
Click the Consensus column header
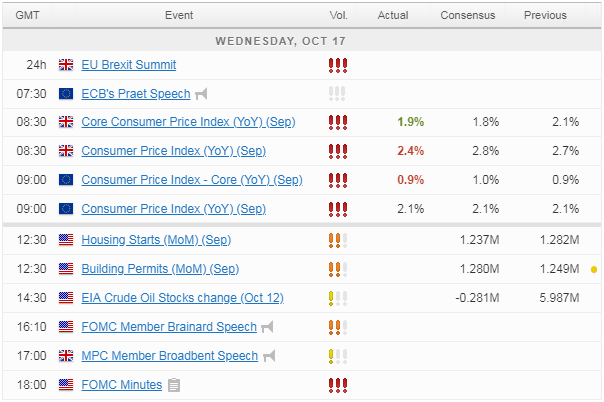click(x=468, y=15)
